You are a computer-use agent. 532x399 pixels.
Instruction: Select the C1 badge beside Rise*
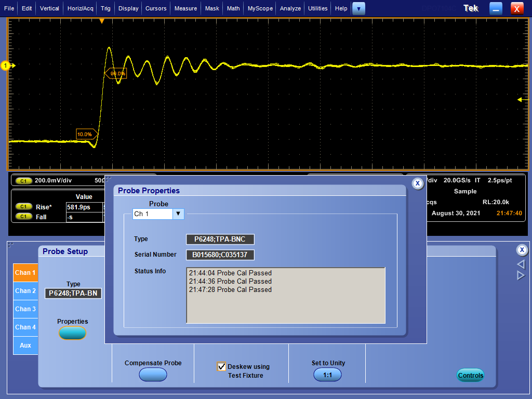(23, 207)
